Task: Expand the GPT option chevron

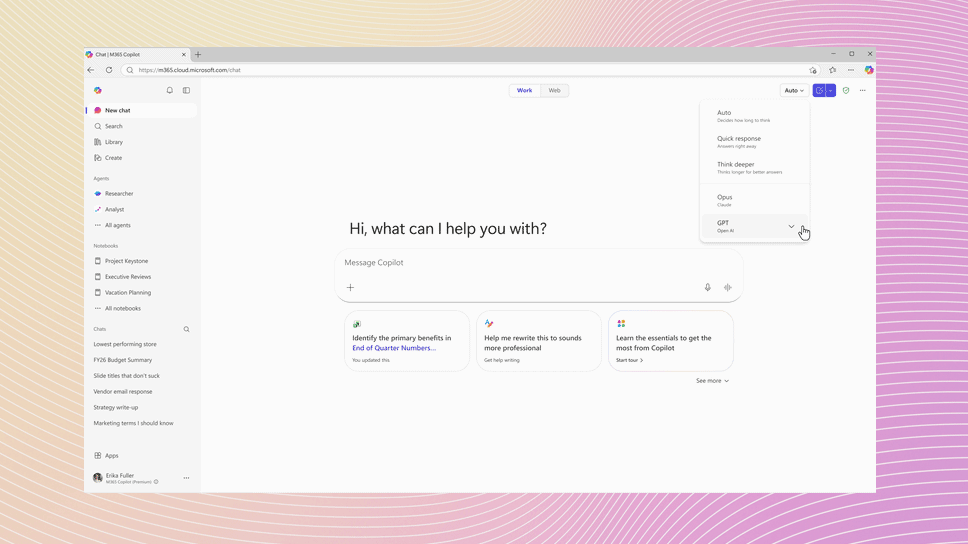Action: (791, 227)
